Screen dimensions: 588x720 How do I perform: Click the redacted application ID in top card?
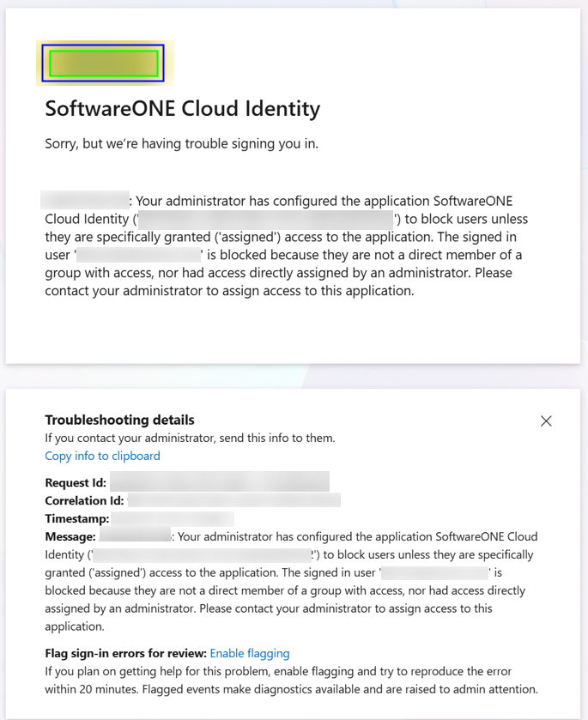click(264, 219)
